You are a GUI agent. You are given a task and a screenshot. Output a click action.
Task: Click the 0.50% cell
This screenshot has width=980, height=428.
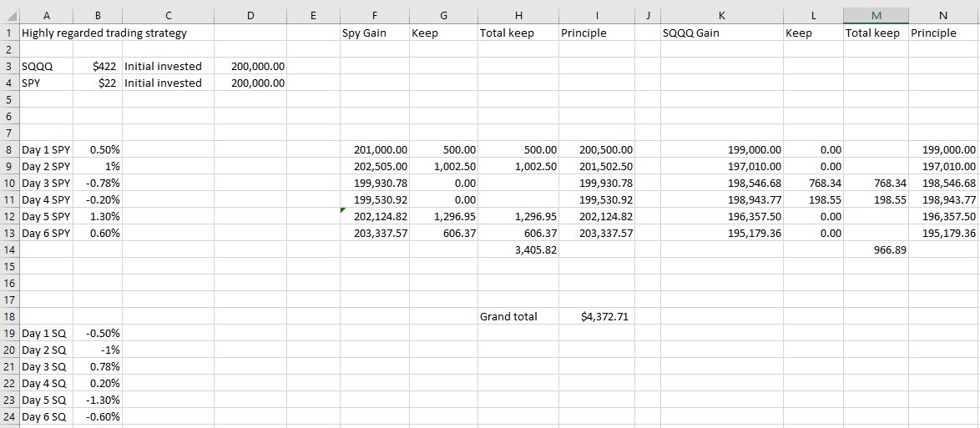98,149
